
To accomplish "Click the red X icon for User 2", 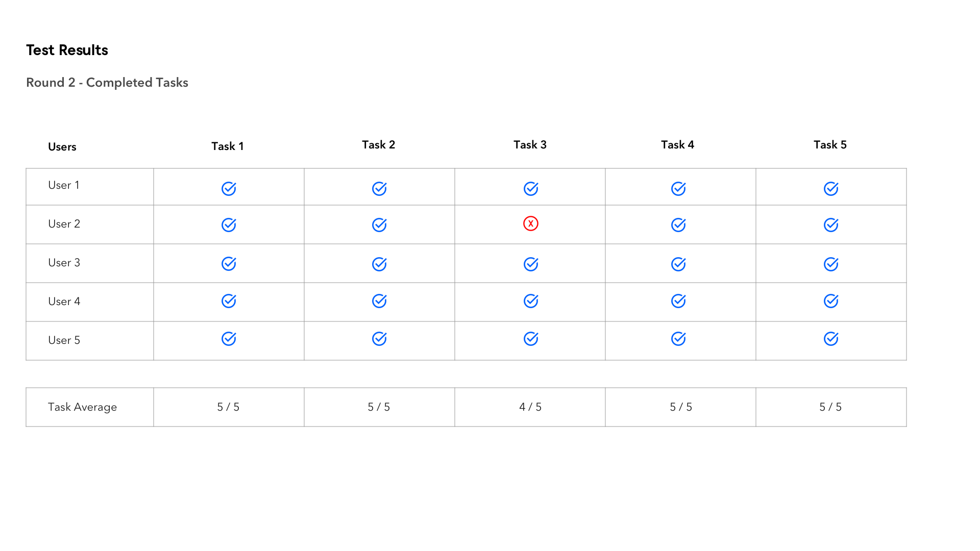I will pyautogui.click(x=531, y=223).
